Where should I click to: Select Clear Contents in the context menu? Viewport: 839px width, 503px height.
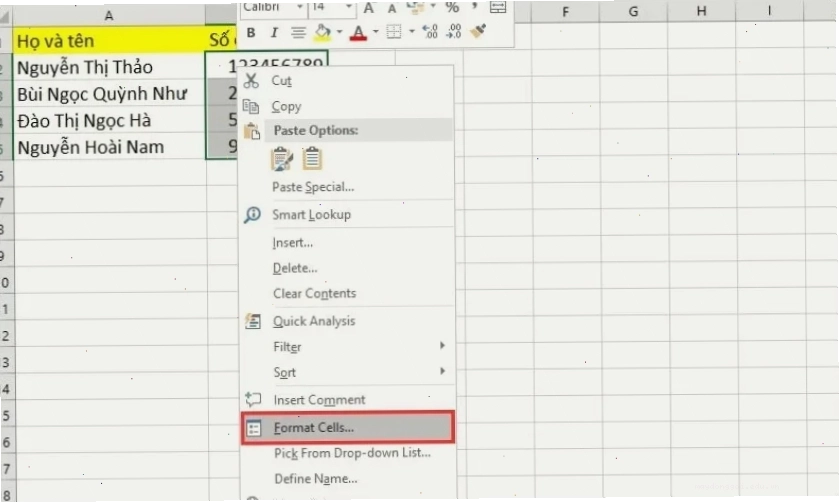click(x=347, y=293)
